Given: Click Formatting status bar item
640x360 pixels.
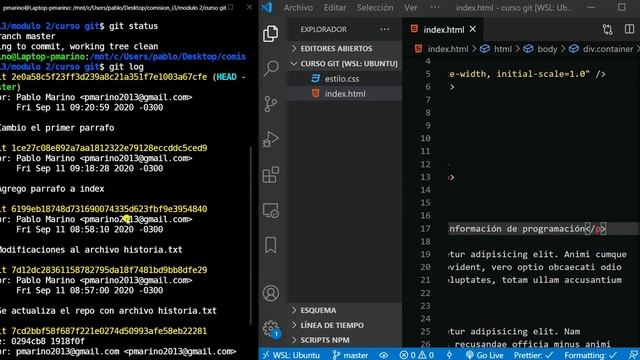Looking at the screenshot, I should pos(591,355).
